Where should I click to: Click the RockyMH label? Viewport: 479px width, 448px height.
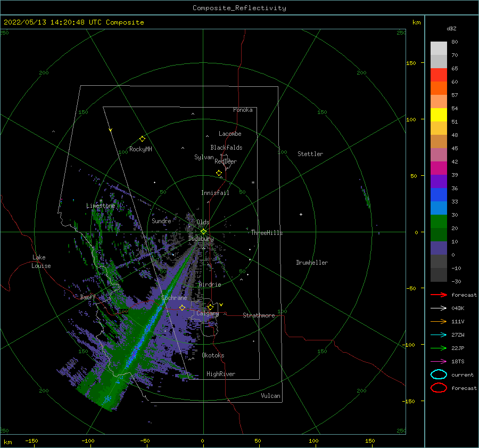click(141, 149)
